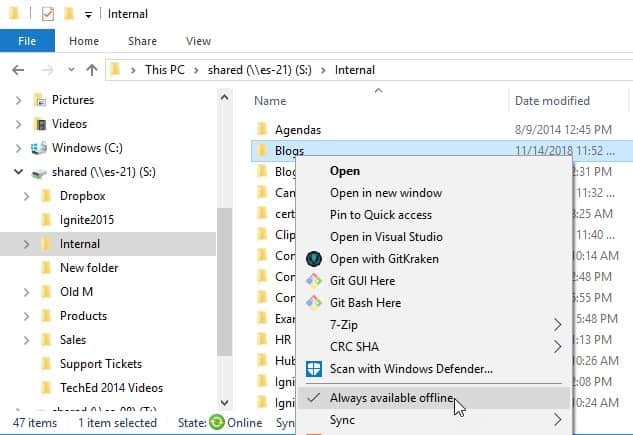Click the Up arrow navigation button
Image resolution: width=633 pixels, height=435 pixels.
point(92,70)
